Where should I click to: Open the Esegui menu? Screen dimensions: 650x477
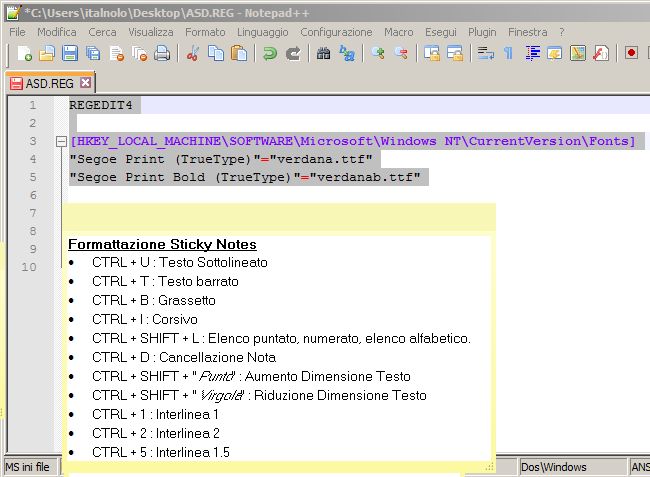coord(441,32)
